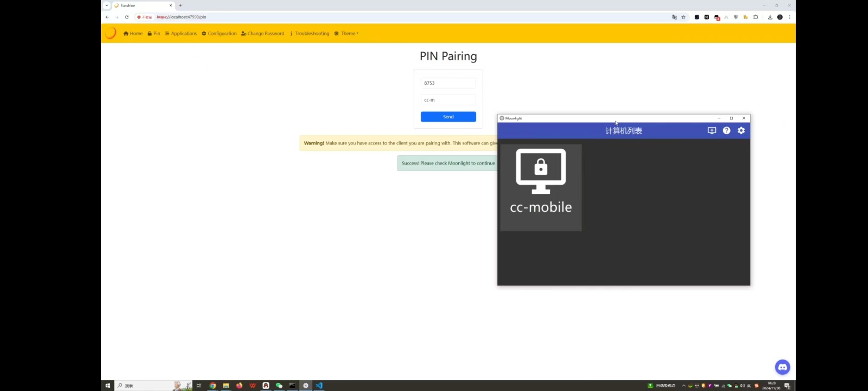
Task: Open Visual Studio Code from the taskbar
Action: (319, 386)
